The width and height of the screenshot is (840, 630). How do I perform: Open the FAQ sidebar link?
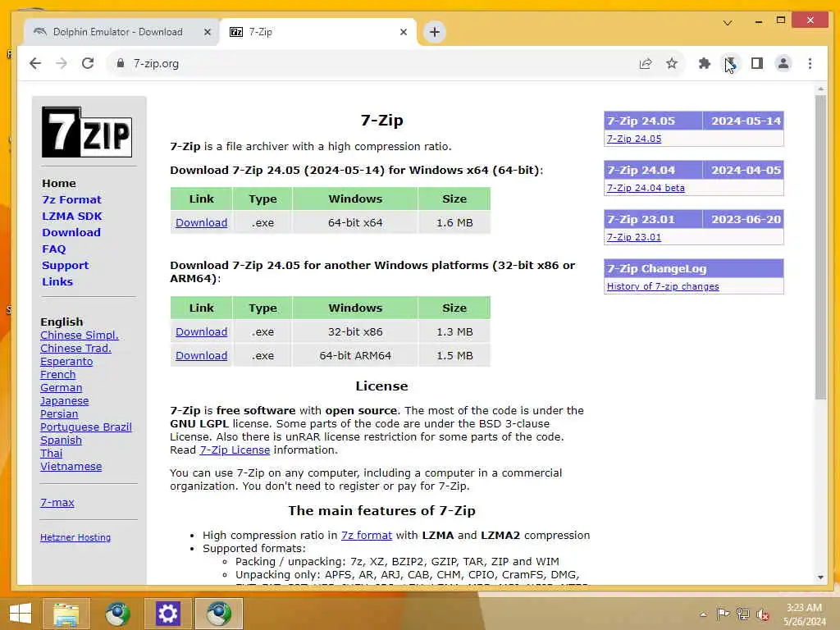tap(54, 249)
